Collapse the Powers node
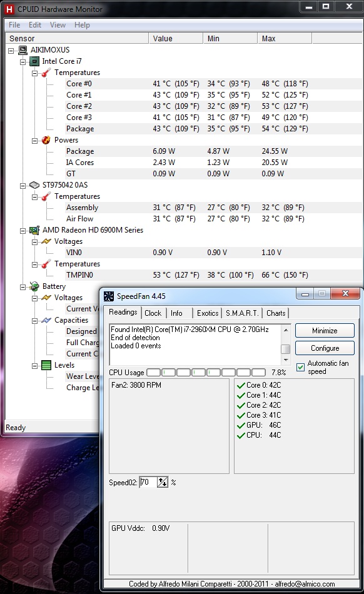Screen dimensions: 364x594 tap(34, 141)
